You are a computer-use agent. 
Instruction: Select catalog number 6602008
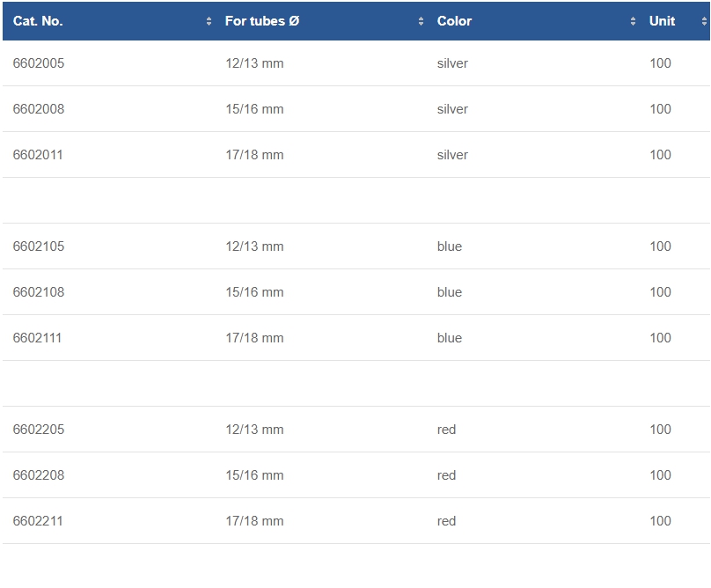click(39, 109)
